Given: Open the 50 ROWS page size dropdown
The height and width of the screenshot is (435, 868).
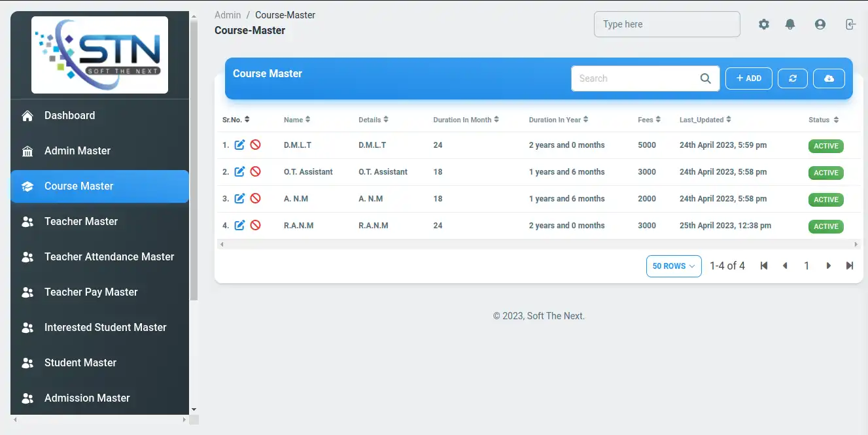Looking at the screenshot, I should (x=674, y=266).
